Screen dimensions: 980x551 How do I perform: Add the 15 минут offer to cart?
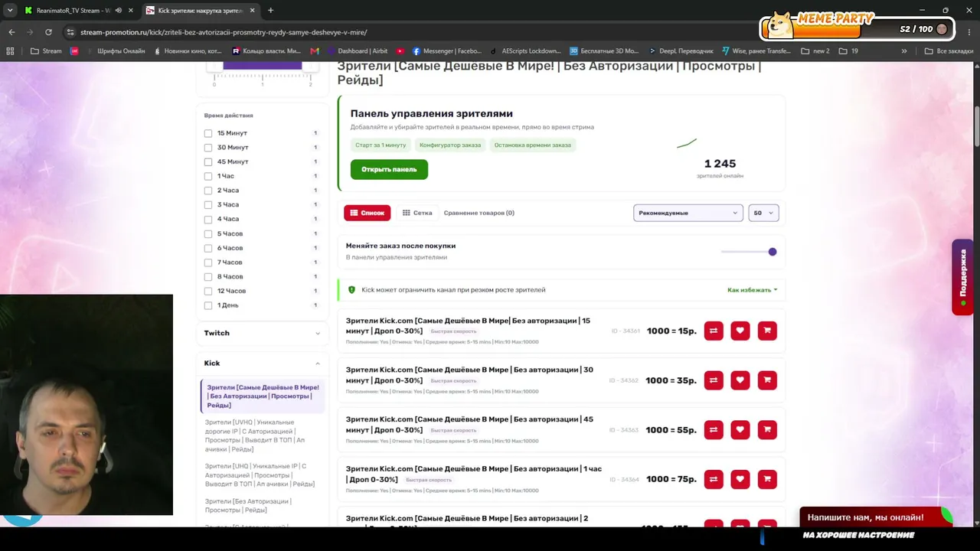[767, 331]
